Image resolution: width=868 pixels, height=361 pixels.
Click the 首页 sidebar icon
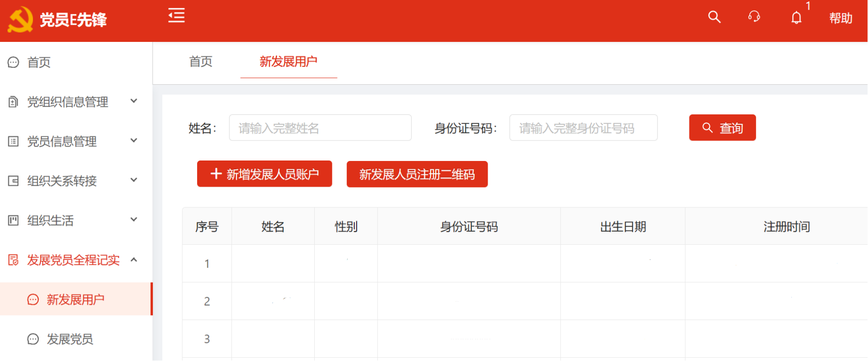(x=13, y=62)
